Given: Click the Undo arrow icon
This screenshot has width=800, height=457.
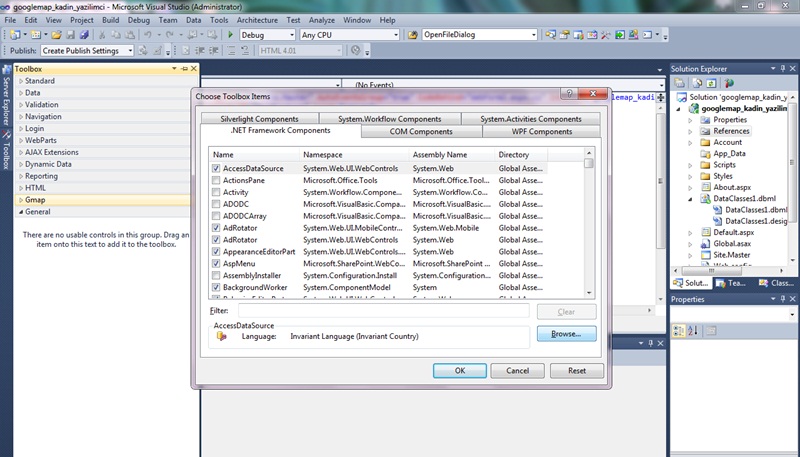Looking at the screenshot, I should pos(147,35).
